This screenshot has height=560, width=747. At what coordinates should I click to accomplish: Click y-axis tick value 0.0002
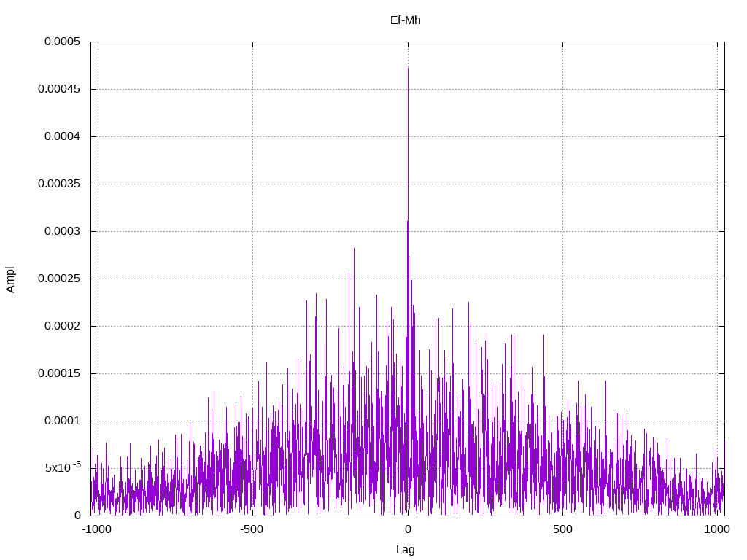[x=63, y=326]
